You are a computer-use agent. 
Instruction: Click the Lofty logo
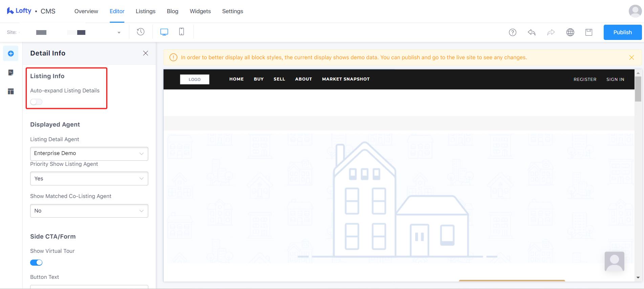19,11
